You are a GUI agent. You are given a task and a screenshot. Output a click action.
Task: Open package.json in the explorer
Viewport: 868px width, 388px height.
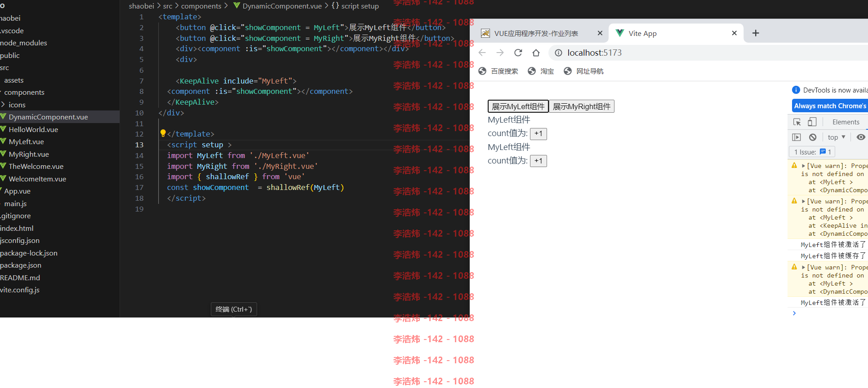tap(21, 265)
